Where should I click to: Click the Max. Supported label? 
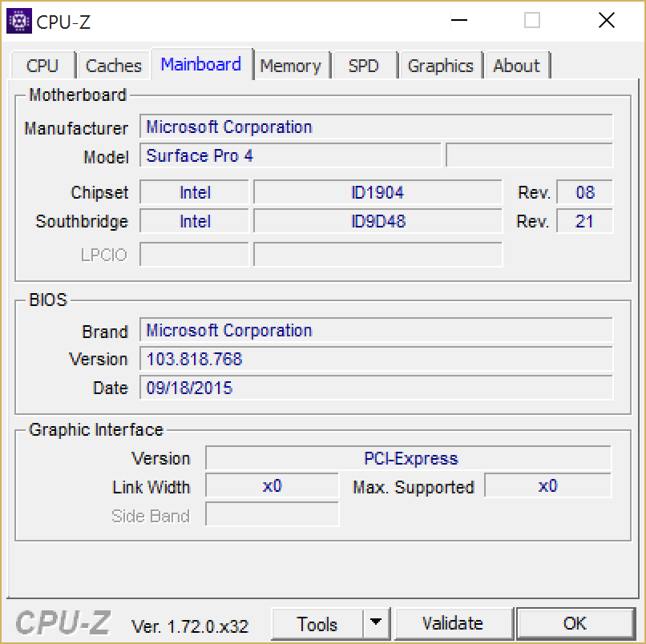tap(414, 487)
